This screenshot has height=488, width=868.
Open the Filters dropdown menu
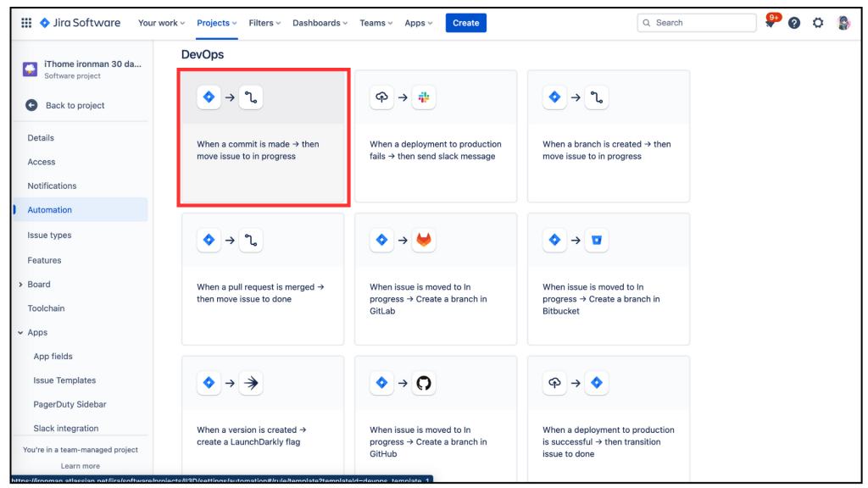point(264,23)
